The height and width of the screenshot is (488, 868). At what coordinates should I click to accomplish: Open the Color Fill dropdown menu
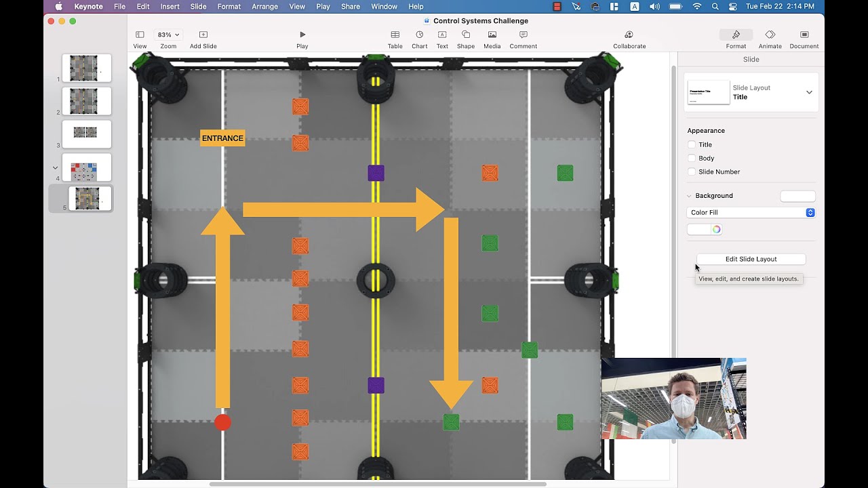(751, 212)
